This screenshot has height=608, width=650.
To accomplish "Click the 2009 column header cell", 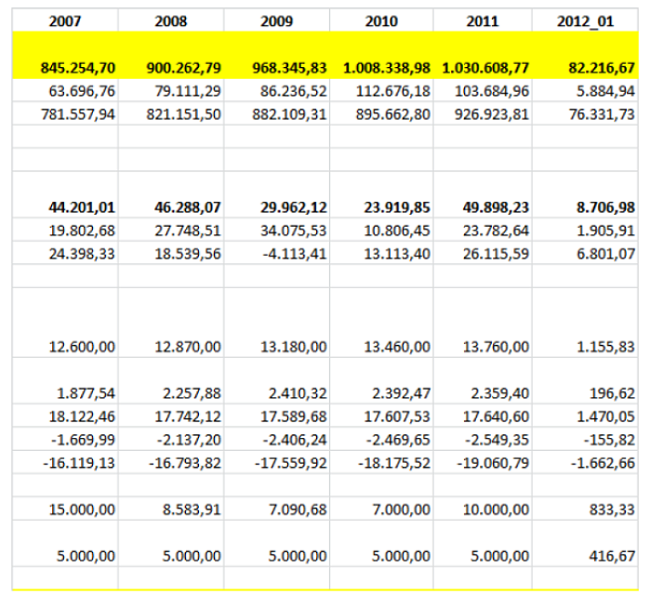I will (x=274, y=19).
